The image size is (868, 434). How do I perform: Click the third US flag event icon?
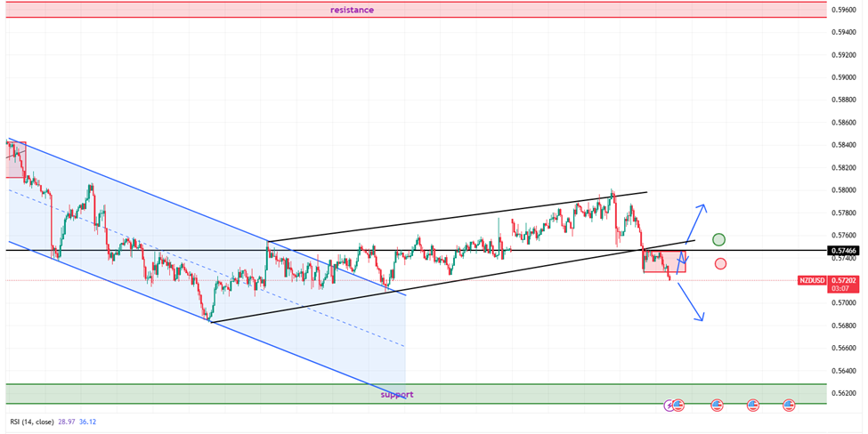[x=752, y=406]
